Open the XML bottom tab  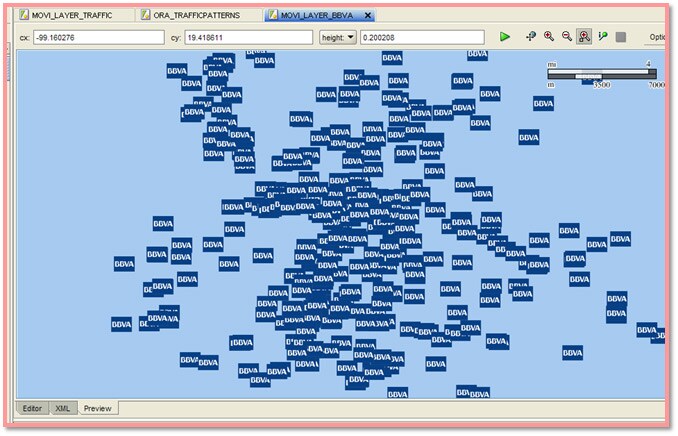point(63,408)
